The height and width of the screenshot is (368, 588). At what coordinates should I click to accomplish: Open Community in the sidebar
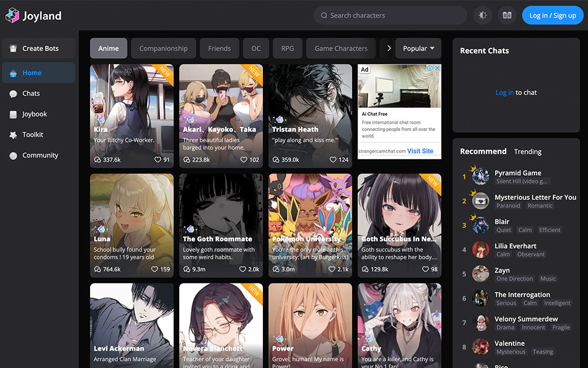39,156
